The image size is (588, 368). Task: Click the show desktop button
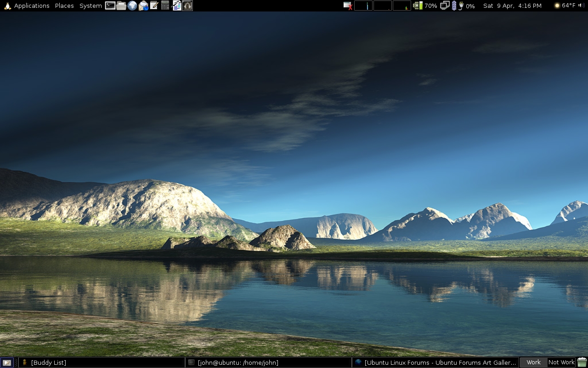pos(7,362)
